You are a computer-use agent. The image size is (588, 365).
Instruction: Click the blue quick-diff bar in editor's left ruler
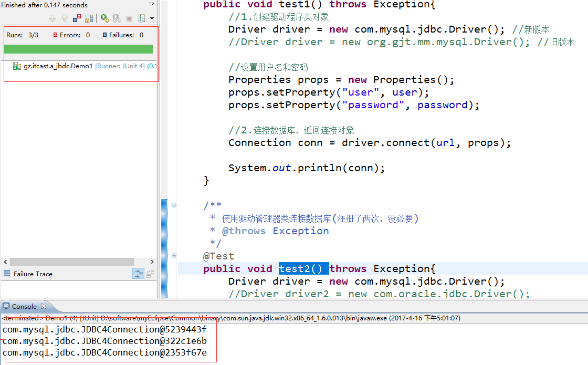(164, 248)
